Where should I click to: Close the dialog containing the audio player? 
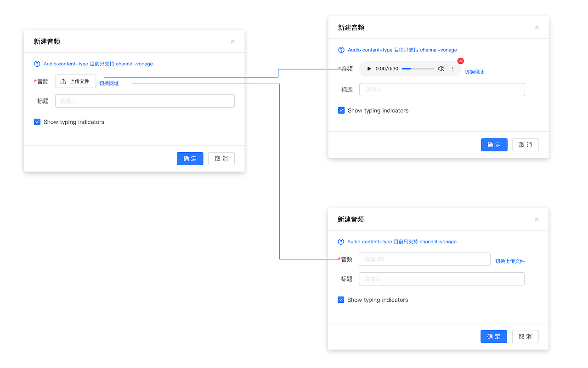(537, 28)
